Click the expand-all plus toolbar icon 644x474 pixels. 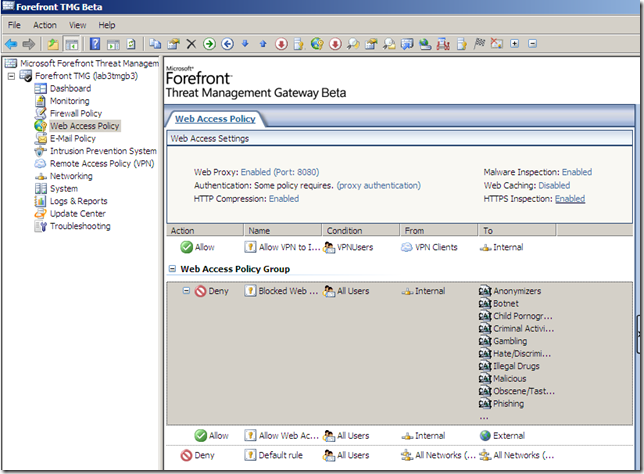tap(515, 44)
